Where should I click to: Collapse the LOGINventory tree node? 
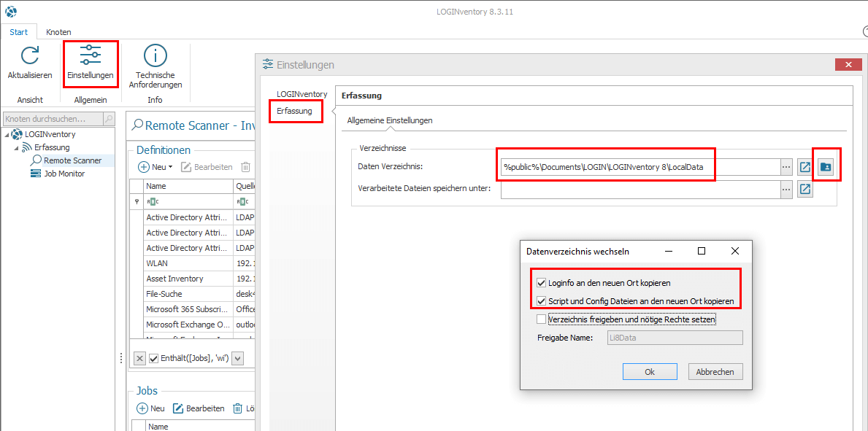pos(7,134)
